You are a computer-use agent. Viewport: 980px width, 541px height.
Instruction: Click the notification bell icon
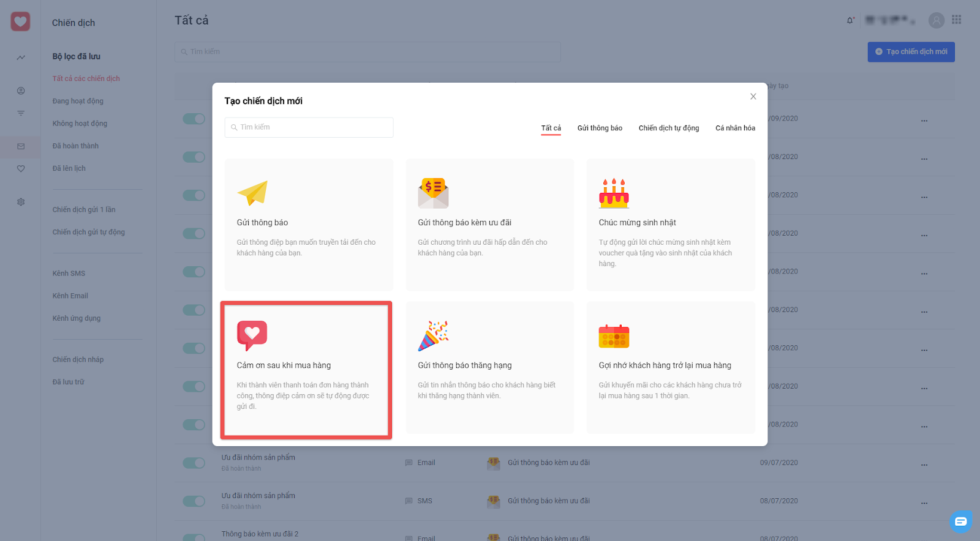[x=850, y=20]
